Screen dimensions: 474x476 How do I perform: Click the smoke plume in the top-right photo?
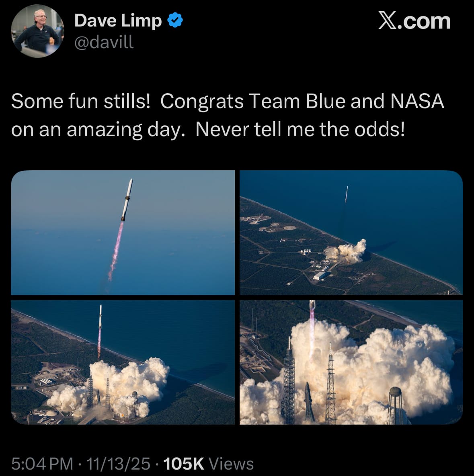point(347,251)
